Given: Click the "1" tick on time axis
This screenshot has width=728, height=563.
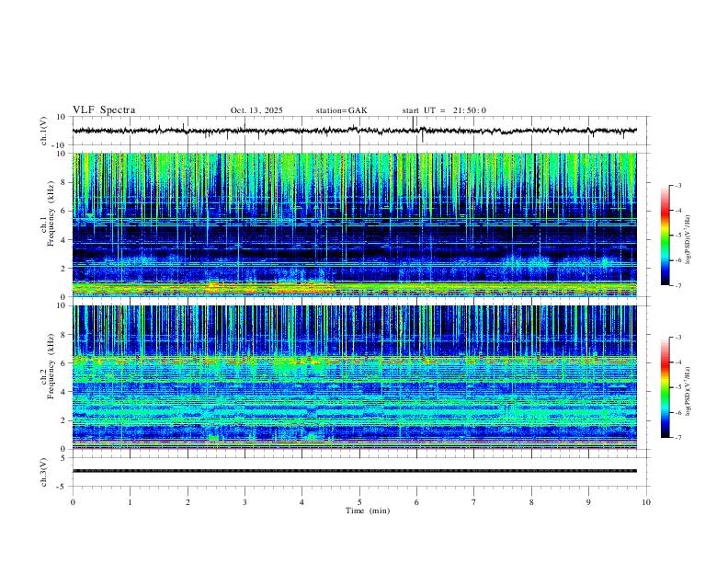Looking at the screenshot, I should [130, 502].
